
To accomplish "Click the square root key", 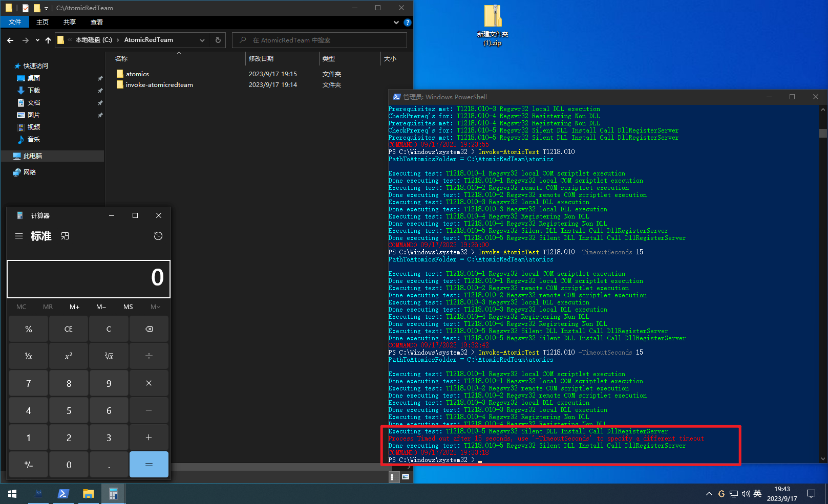I will tap(109, 356).
